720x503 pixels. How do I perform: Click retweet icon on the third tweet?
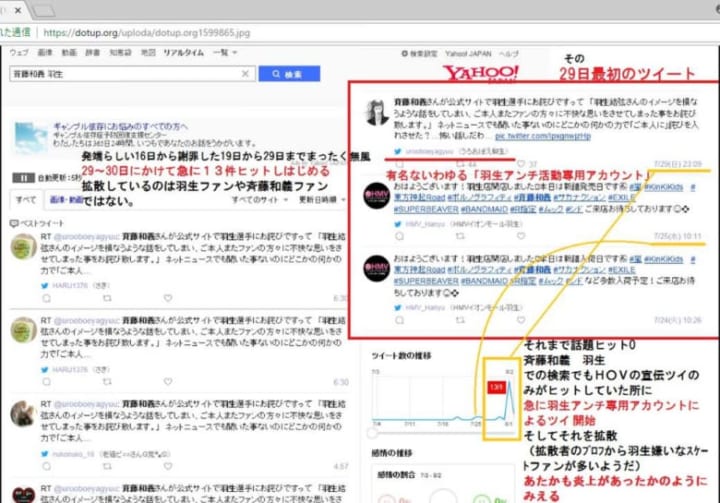(x=107, y=466)
